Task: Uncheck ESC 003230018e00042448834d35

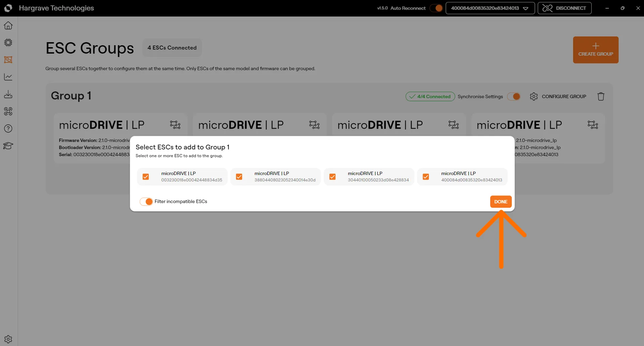Action: [x=146, y=177]
